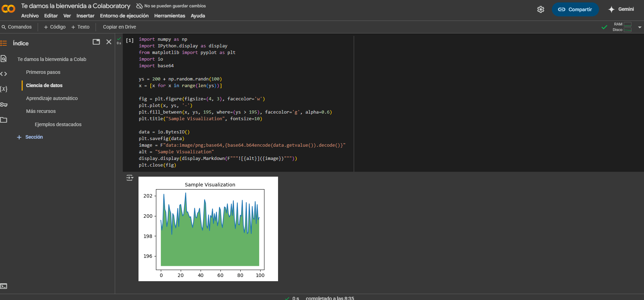Viewport: 644px width, 300px height.
Task: Open the code snippets sidebar icon
Action: 3,74
